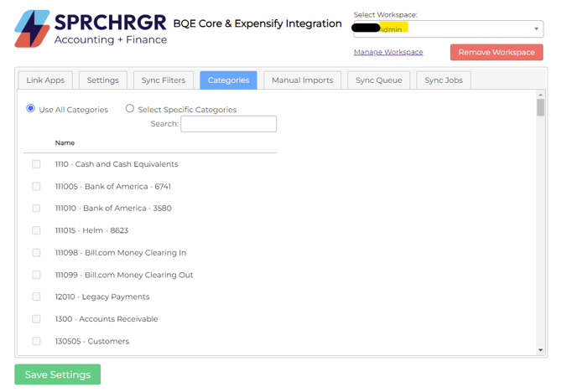577x392 pixels.
Task: Tick the 111005 Bank of America 6741 checkbox
Action: click(x=36, y=186)
